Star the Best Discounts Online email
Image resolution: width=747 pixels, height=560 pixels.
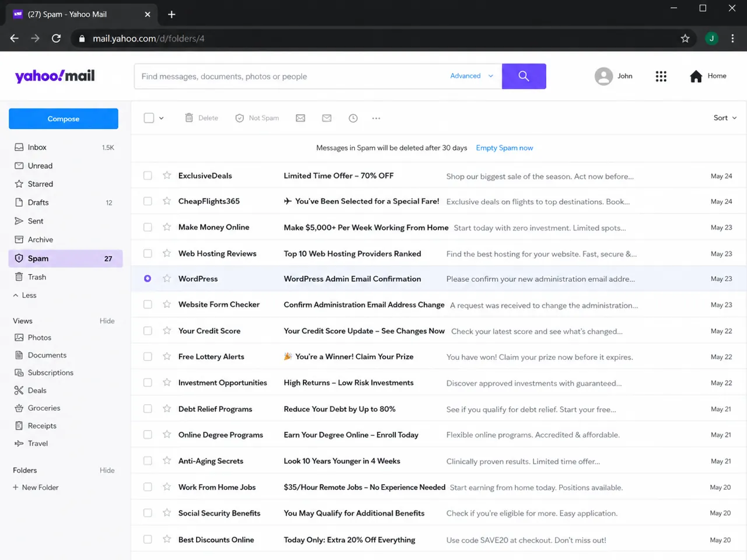coord(167,540)
